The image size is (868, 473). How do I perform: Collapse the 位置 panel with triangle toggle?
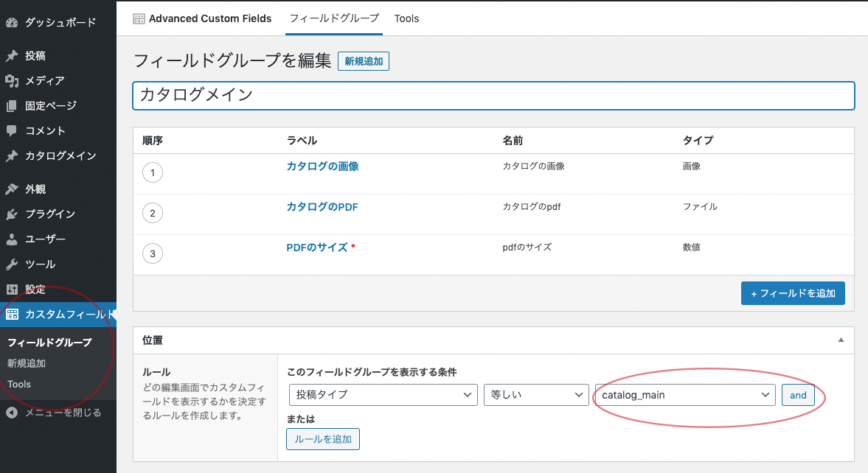coord(841,340)
